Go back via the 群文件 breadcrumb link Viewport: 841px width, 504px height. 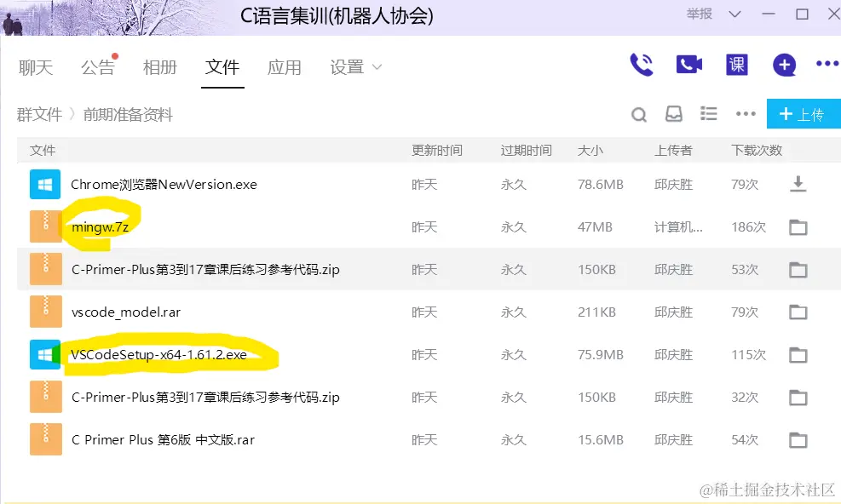tap(39, 114)
